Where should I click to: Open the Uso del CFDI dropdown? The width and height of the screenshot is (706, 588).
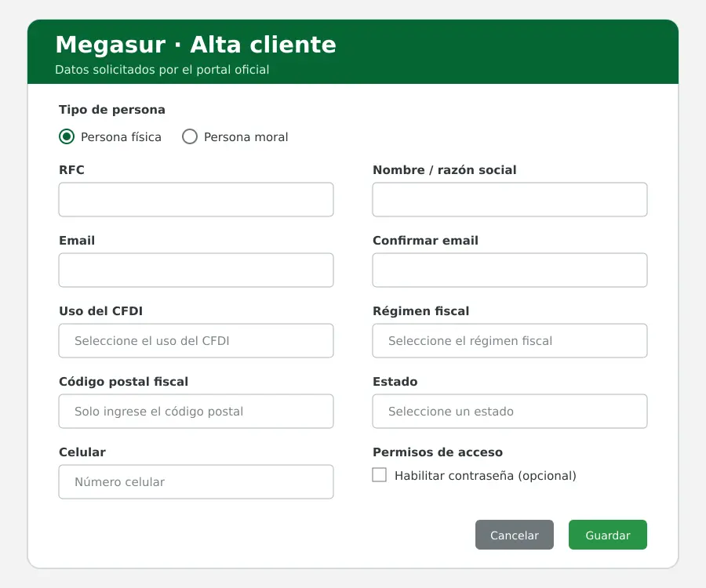196,341
